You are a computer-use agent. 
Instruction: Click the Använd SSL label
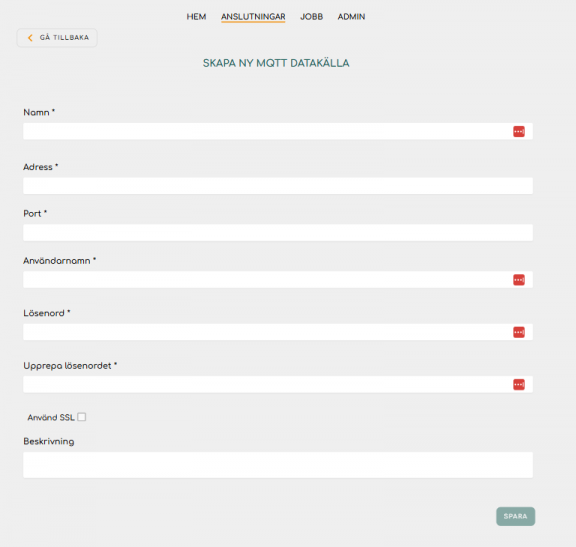(x=51, y=417)
